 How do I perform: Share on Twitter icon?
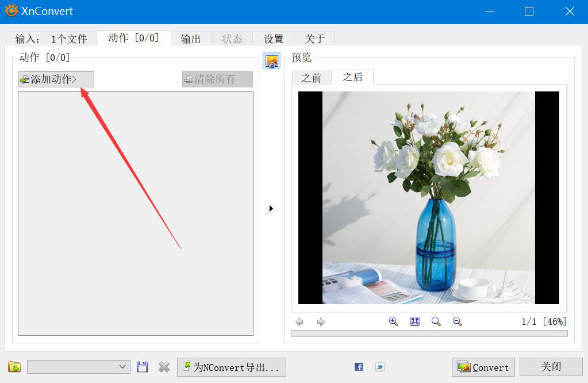click(379, 367)
